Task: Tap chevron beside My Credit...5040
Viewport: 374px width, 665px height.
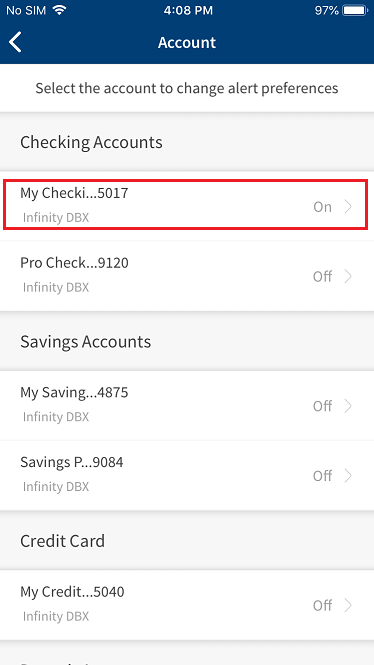Action: (x=349, y=605)
